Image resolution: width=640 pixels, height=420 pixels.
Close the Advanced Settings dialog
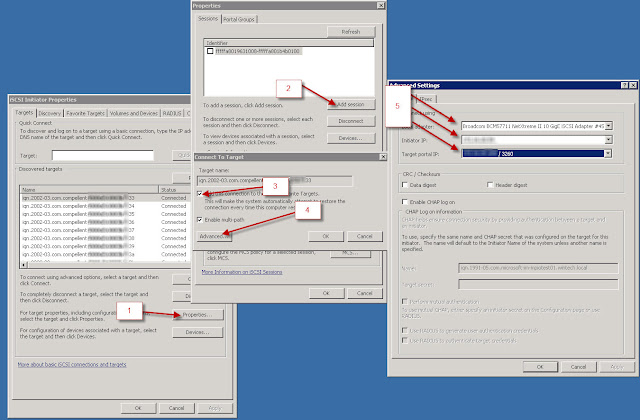633,85
